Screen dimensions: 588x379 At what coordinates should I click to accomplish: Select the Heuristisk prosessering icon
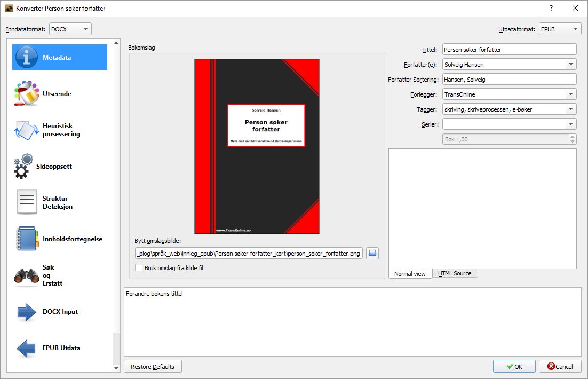point(27,130)
